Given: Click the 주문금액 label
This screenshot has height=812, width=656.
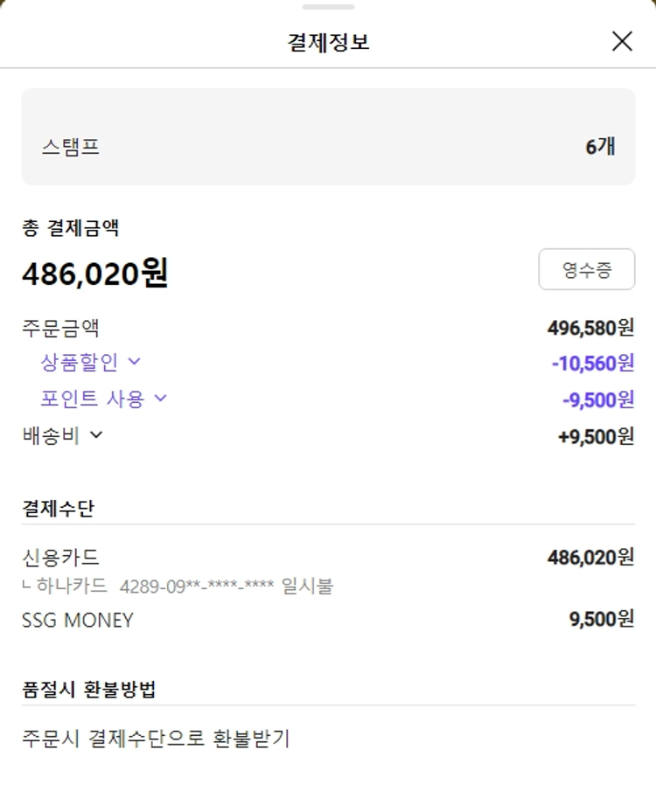Looking at the screenshot, I should click(60, 328).
